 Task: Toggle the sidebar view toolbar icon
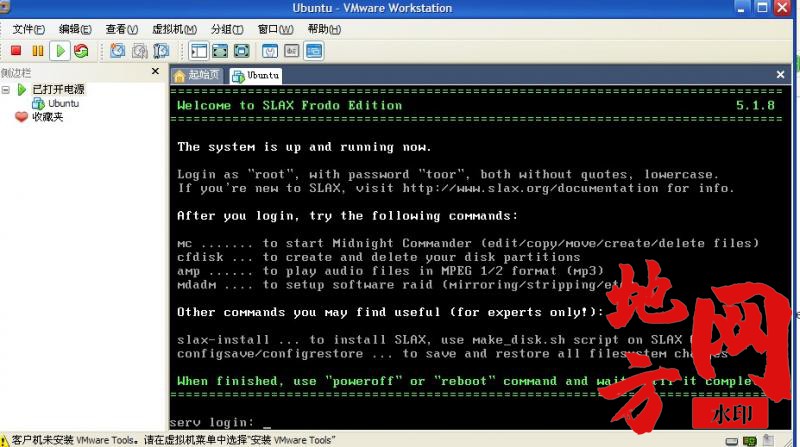point(198,51)
